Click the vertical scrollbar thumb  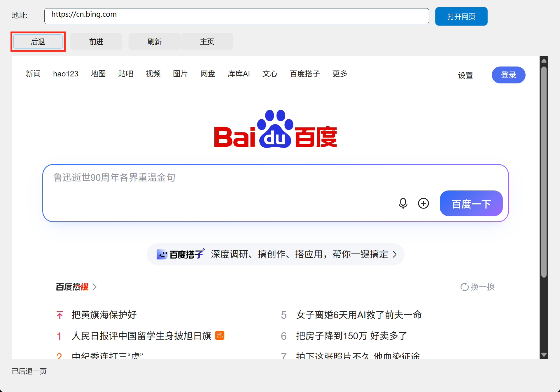544,172
